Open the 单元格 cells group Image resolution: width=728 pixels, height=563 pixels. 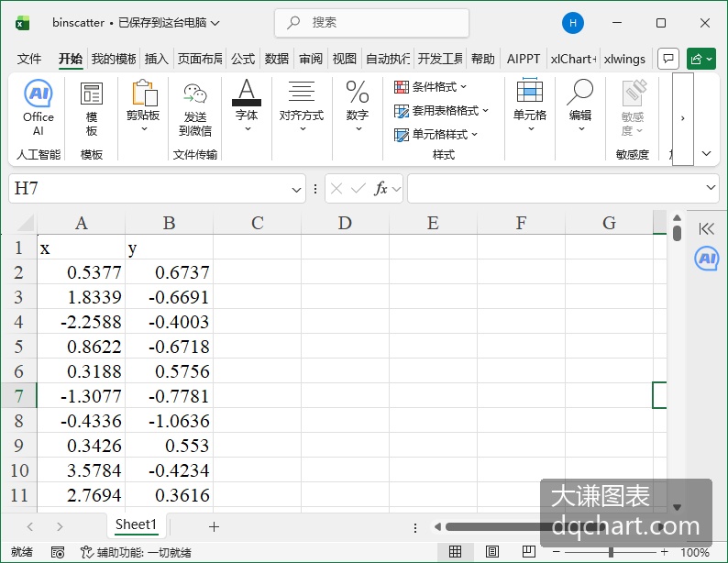click(530, 105)
